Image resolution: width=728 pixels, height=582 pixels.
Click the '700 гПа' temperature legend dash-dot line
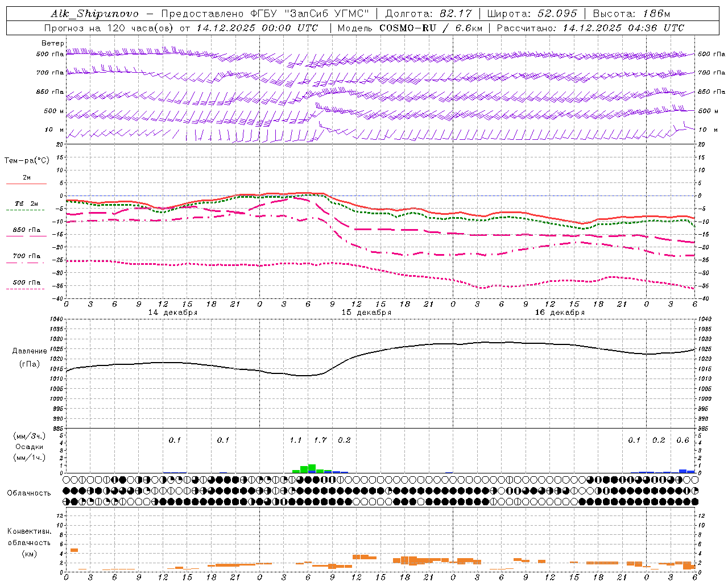[26, 263]
